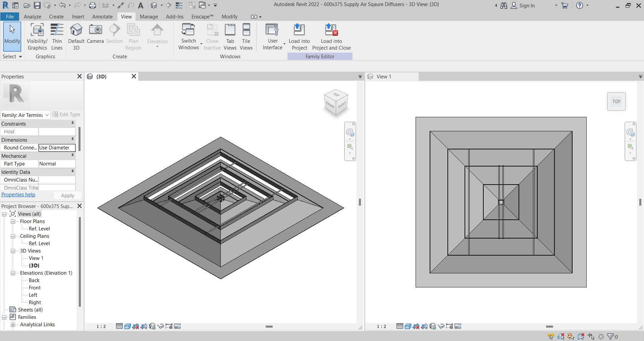Click ViewCube in the {3D} view
The width and height of the screenshot is (644, 341).
(336, 102)
